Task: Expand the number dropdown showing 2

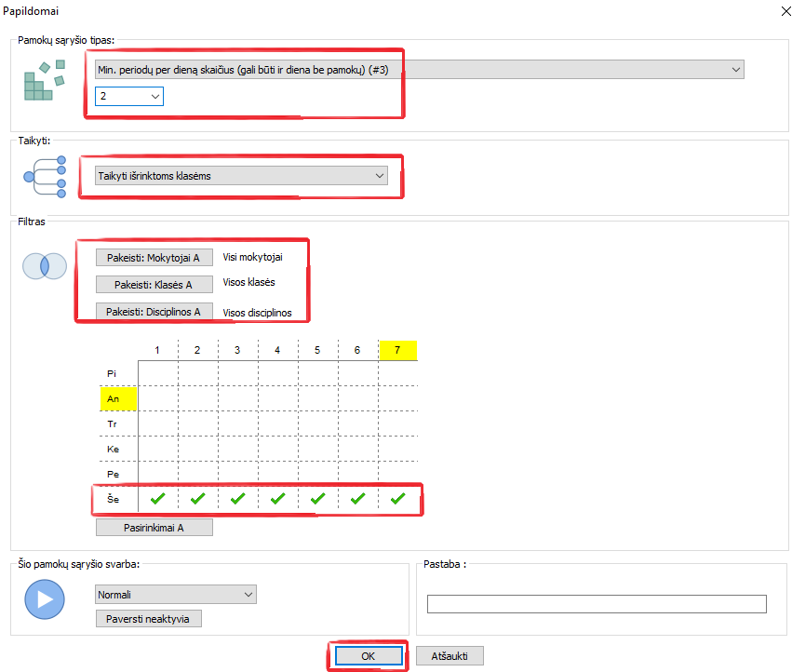Action: 128,96
